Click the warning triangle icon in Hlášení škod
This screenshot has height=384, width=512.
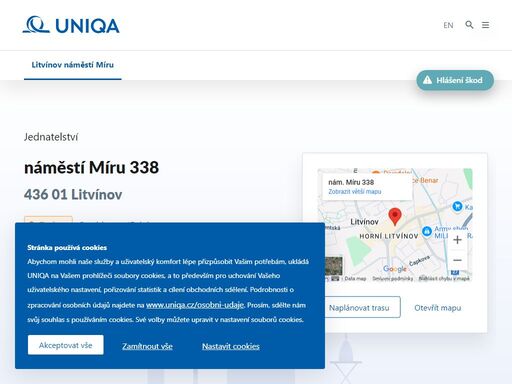click(427, 80)
